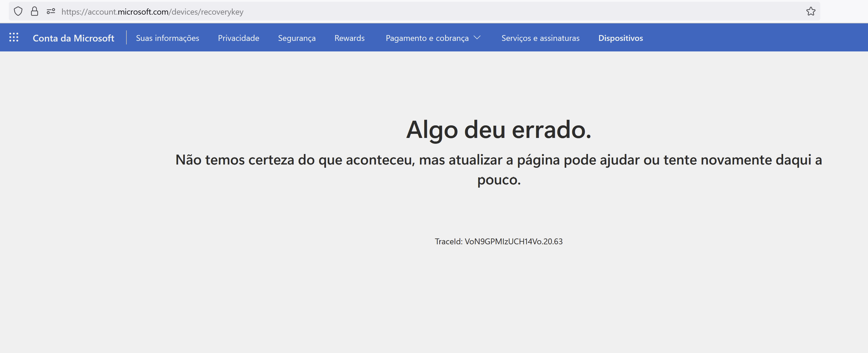
Task: Open the Microsoft app launcher grid
Action: [x=14, y=37]
